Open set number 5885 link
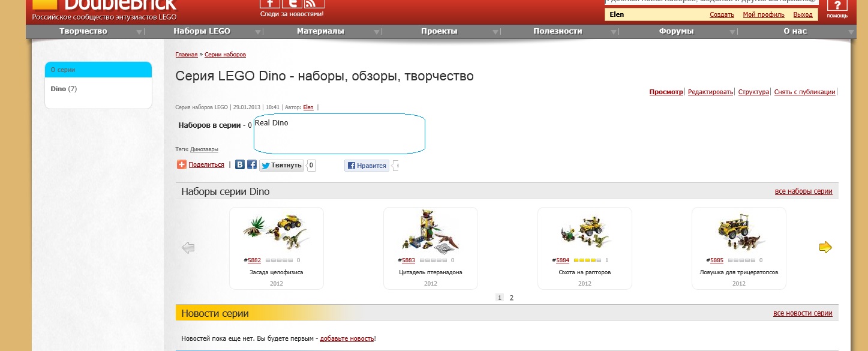868x351 pixels. pos(717,260)
